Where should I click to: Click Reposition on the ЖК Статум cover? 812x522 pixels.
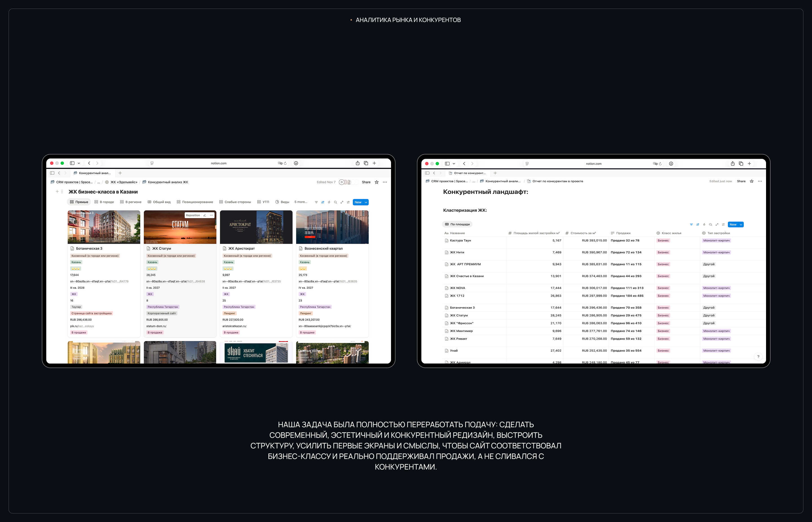click(x=193, y=215)
